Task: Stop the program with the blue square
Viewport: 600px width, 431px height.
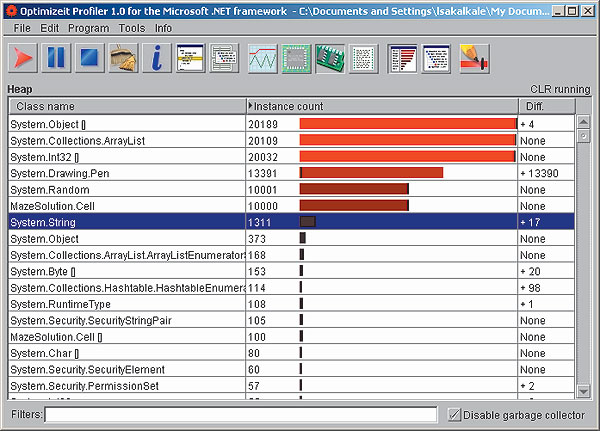Action: coord(90,58)
